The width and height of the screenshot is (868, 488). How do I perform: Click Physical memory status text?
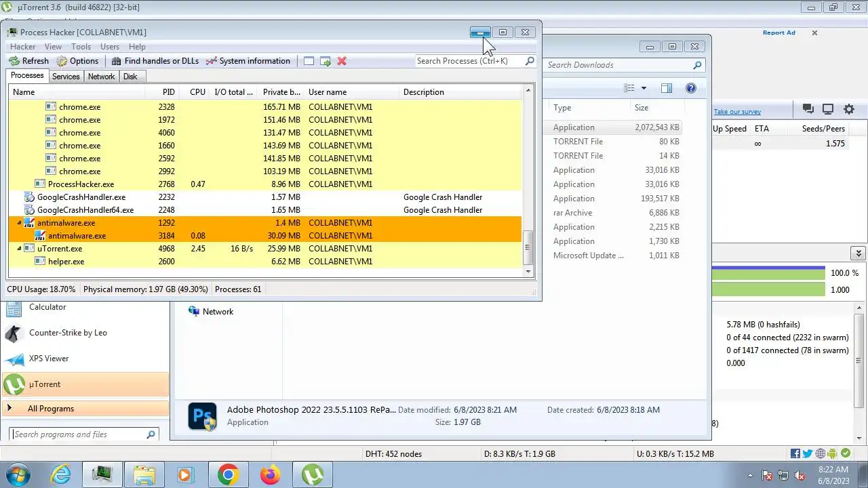(x=146, y=289)
